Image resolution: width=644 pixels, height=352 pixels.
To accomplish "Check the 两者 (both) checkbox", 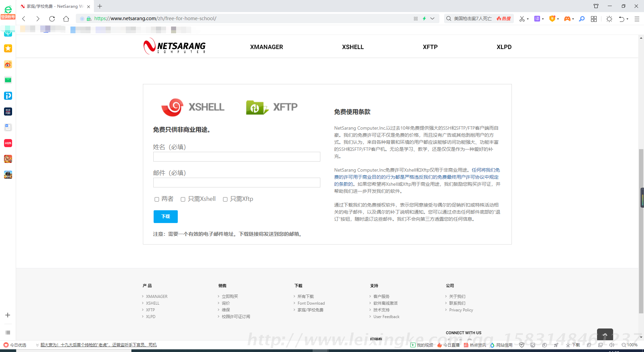I will click(157, 199).
